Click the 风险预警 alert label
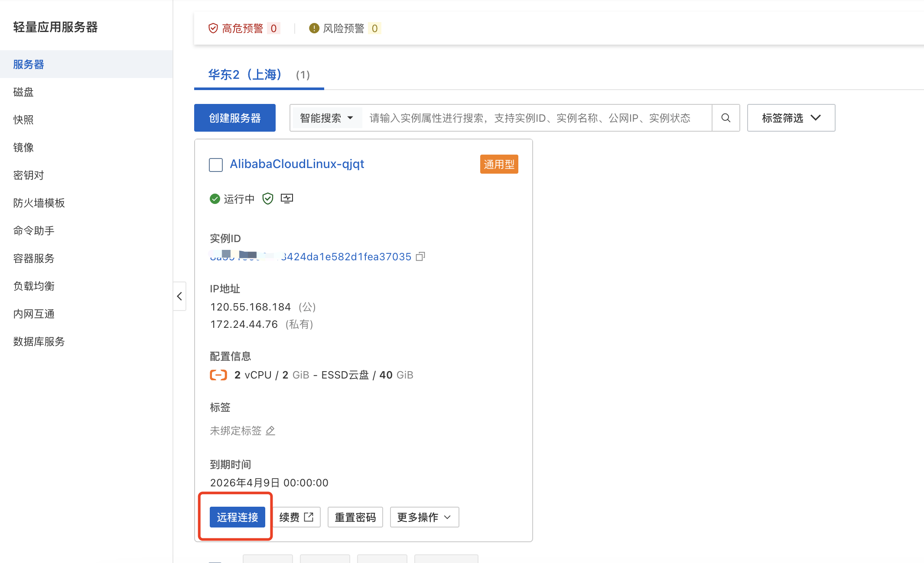This screenshot has height=563, width=924. point(344,29)
